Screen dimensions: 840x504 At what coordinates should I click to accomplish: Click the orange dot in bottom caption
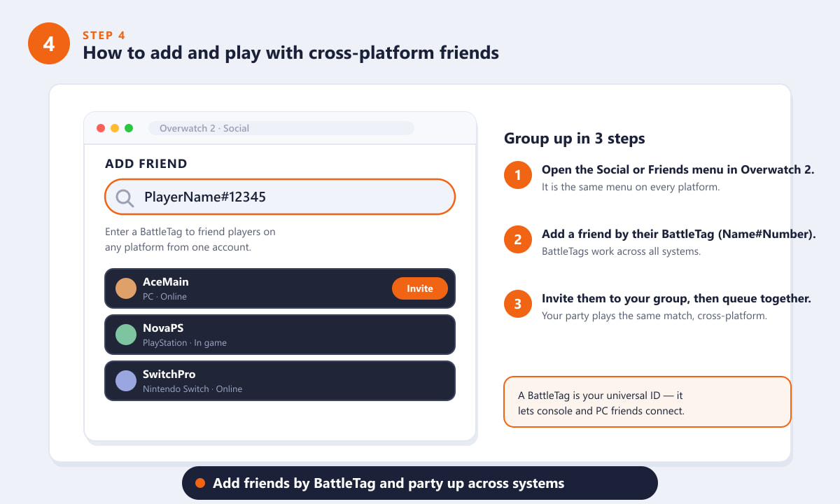pyautogui.click(x=200, y=483)
